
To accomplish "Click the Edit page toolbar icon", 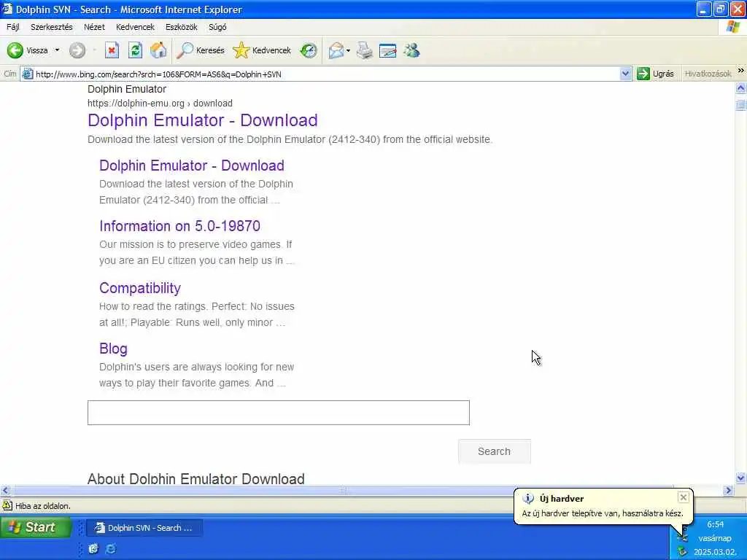I will (388, 50).
